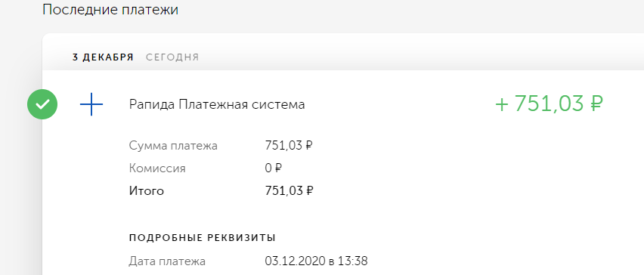The width and height of the screenshot is (644, 275).
Task: Click the ruble sign after the commission zero
Action: coord(279,168)
